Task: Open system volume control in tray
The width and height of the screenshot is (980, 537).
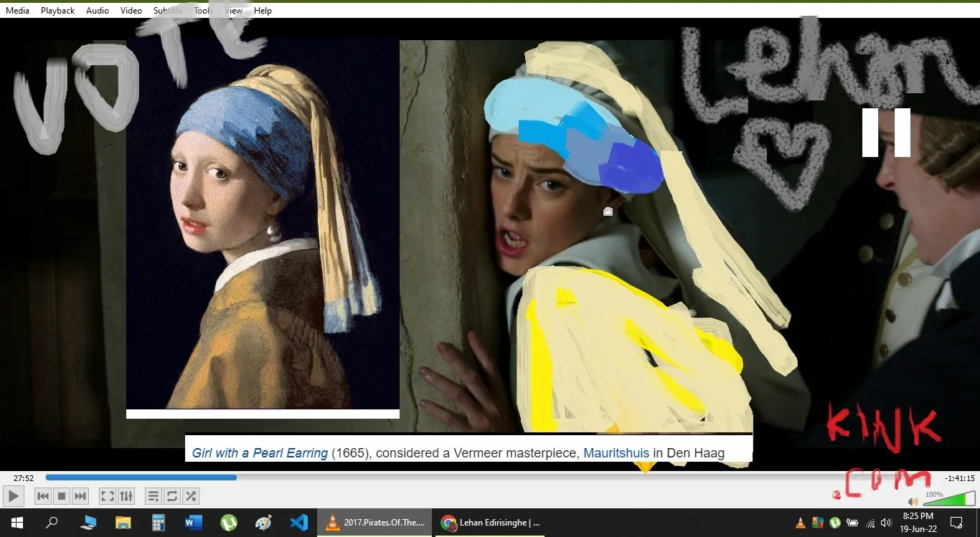Action: pos(887,523)
